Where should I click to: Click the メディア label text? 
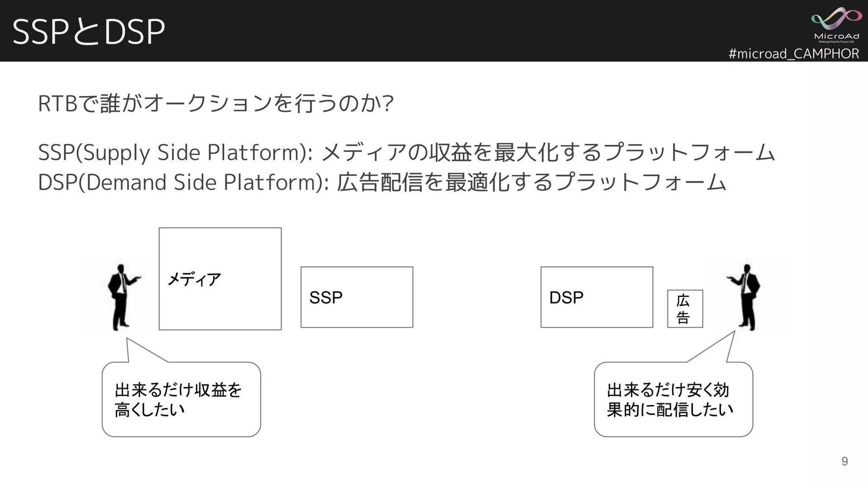194,279
